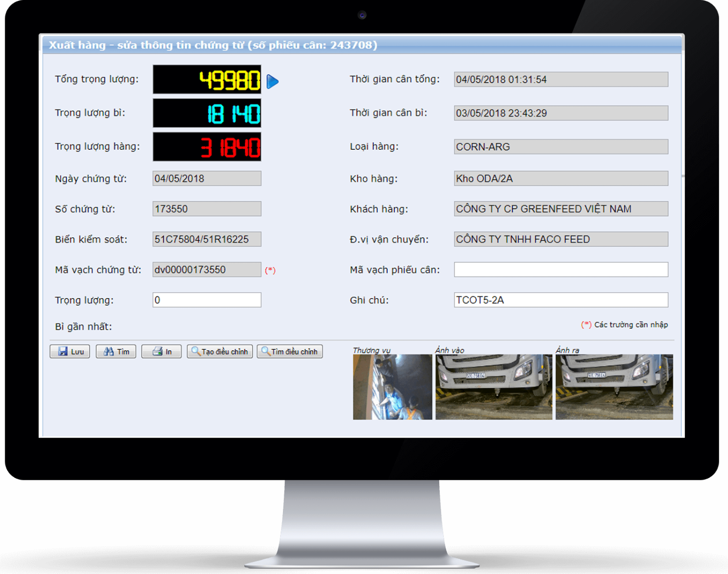This screenshot has height=574, width=728.
Task: Select the Loại hàng CORN-ARG field
Action: 561,147
